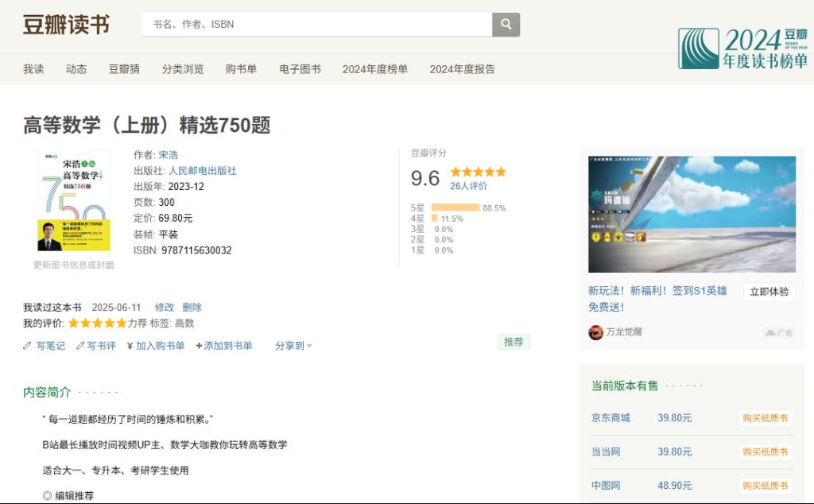Open the 豆瓣猜 navigation item
The height and width of the screenshot is (504, 814).
coord(124,69)
